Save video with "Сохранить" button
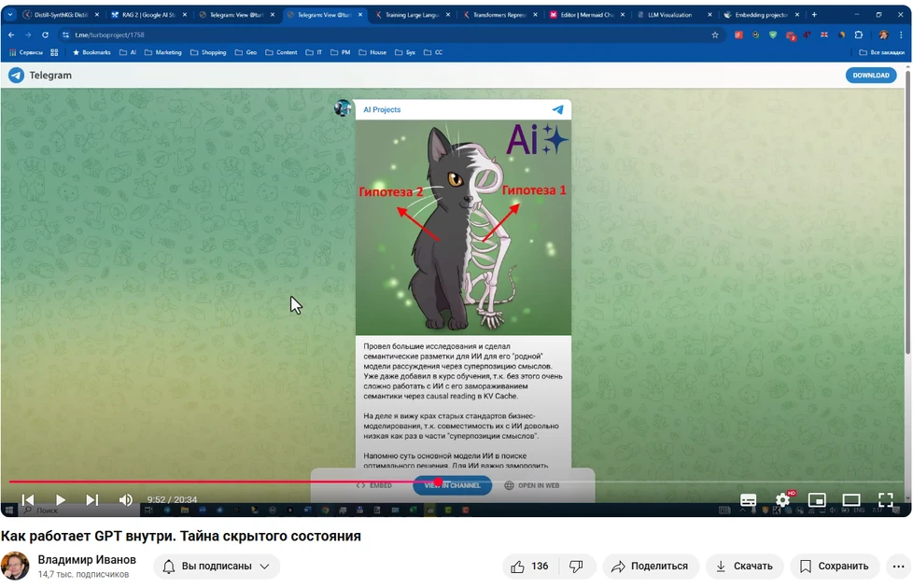Screen dimensions: 913x588 point(834,567)
